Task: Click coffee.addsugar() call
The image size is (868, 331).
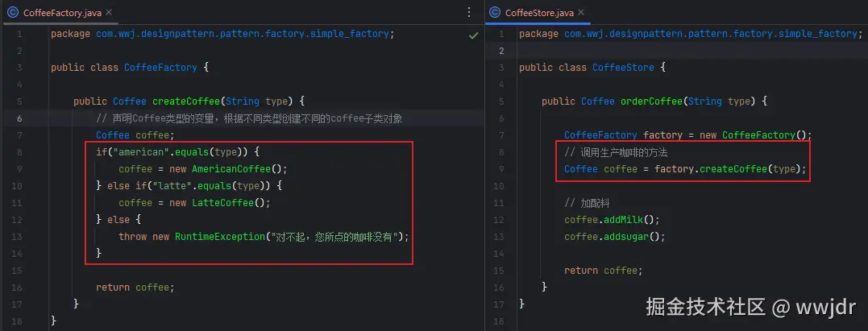Action: click(x=612, y=236)
